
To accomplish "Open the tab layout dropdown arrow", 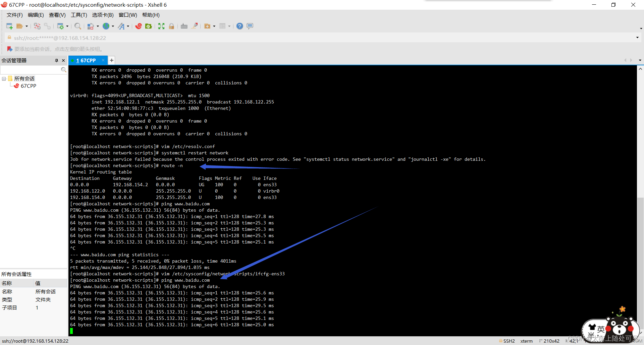I will (x=230, y=26).
